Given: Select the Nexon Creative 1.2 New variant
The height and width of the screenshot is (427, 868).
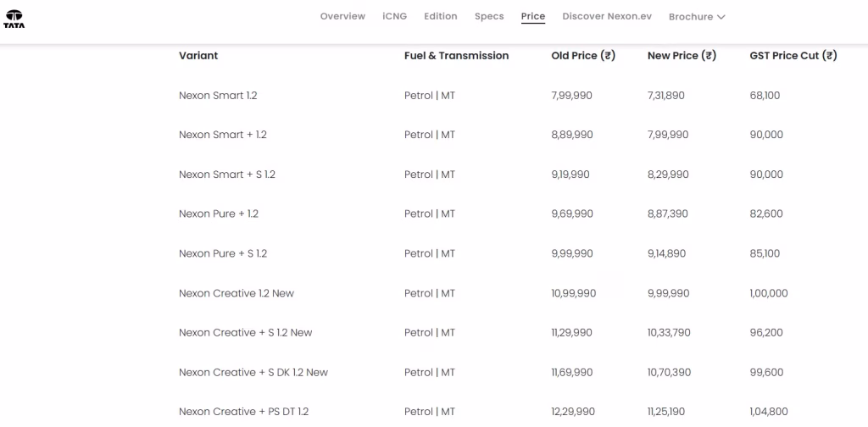Looking at the screenshot, I should click(x=236, y=293).
